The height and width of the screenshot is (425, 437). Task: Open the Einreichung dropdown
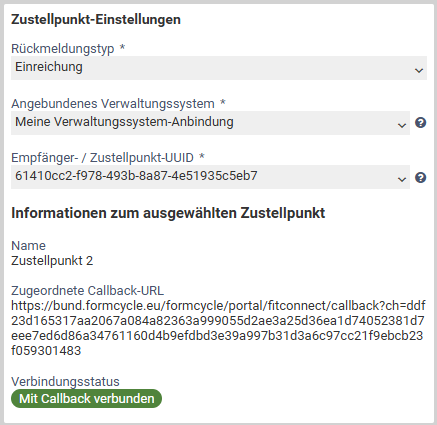tap(219, 68)
